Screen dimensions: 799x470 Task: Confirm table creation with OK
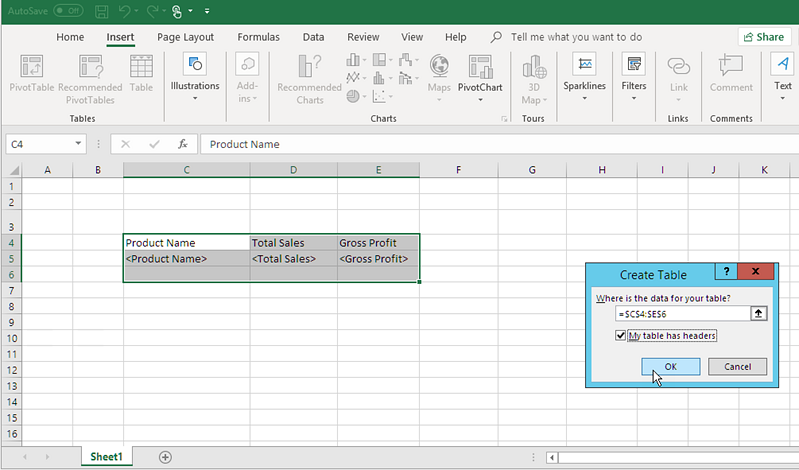670,367
